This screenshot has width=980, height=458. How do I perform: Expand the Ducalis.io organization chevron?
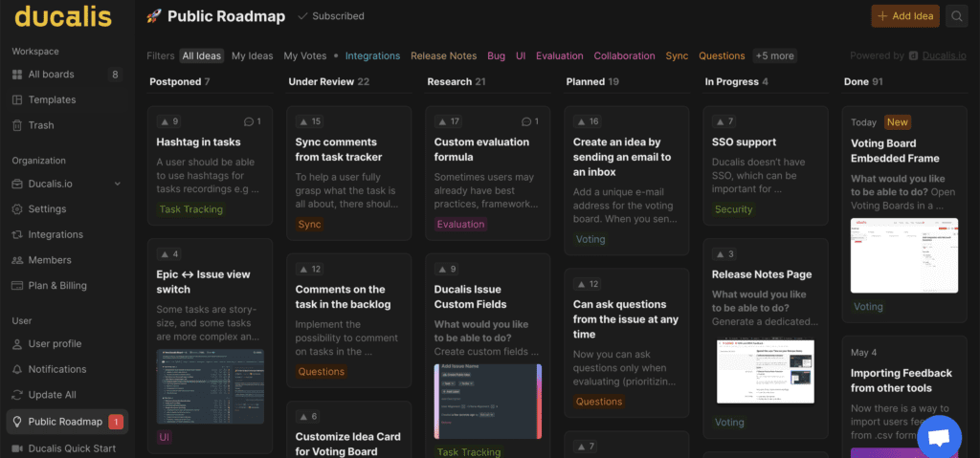tap(117, 184)
